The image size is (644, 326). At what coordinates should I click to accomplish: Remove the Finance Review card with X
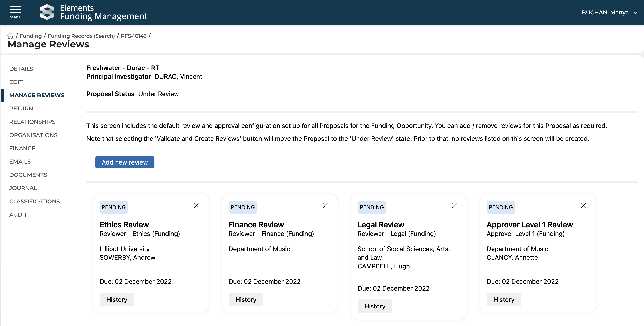coord(325,206)
